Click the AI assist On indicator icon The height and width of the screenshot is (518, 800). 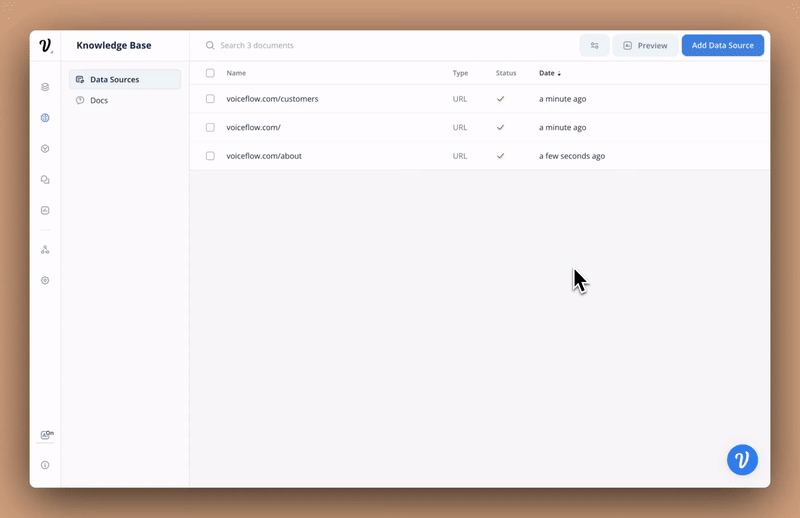pyautogui.click(x=46, y=435)
